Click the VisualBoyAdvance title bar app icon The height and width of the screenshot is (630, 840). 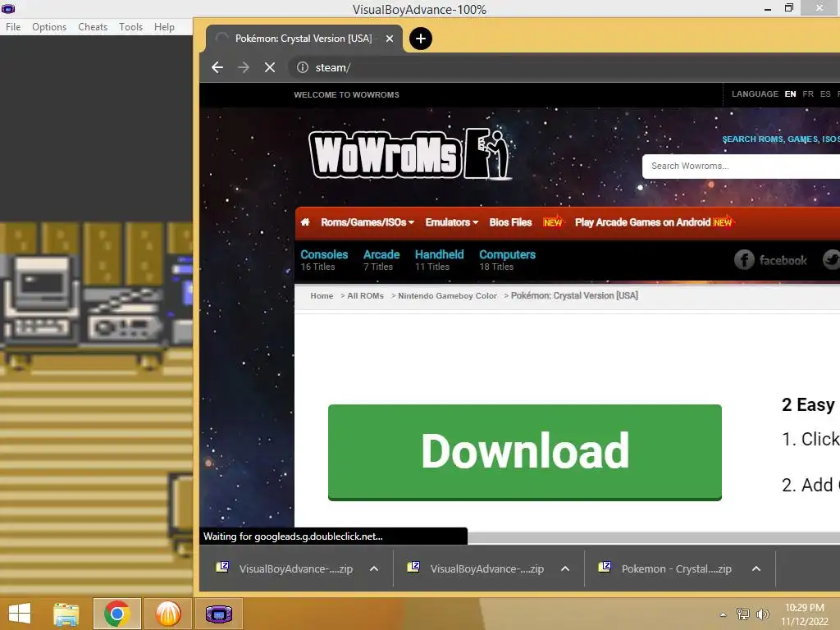coord(8,8)
